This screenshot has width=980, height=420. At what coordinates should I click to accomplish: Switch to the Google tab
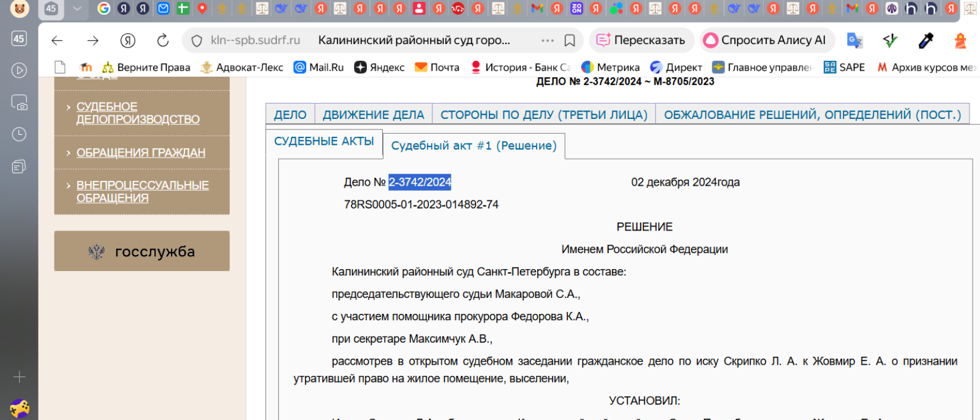104,9
